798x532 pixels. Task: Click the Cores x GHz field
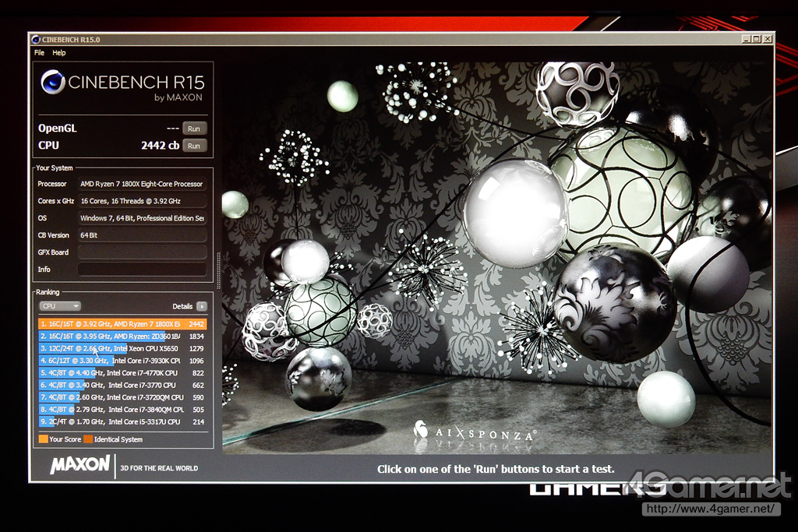(142, 201)
